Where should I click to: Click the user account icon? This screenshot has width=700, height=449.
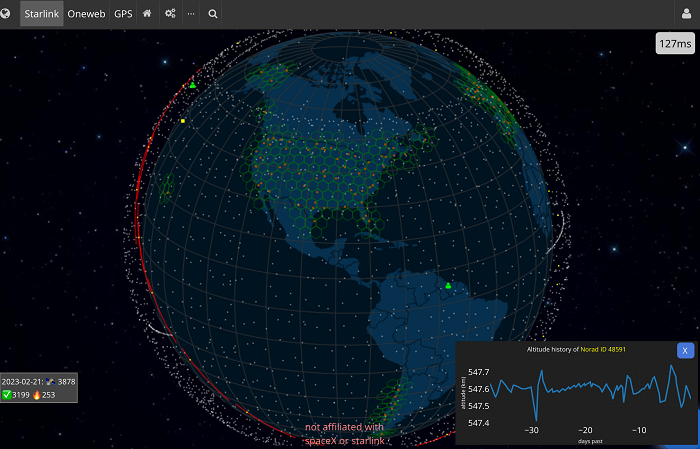point(686,14)
